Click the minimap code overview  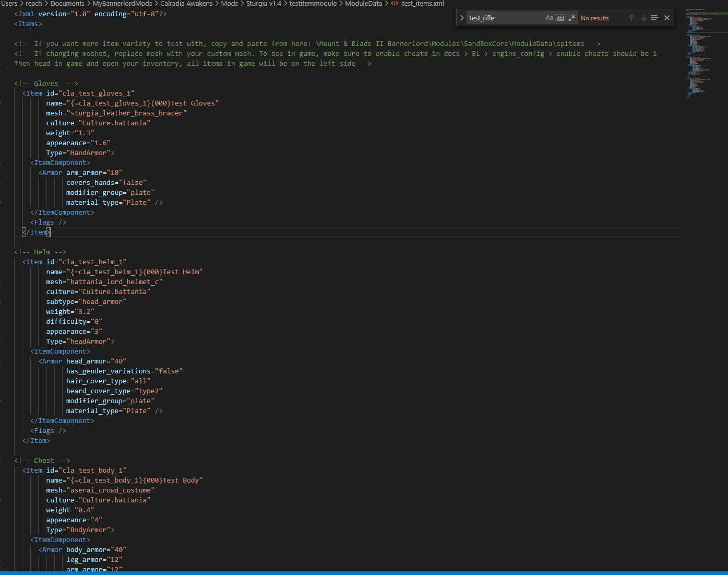point(706,52)
